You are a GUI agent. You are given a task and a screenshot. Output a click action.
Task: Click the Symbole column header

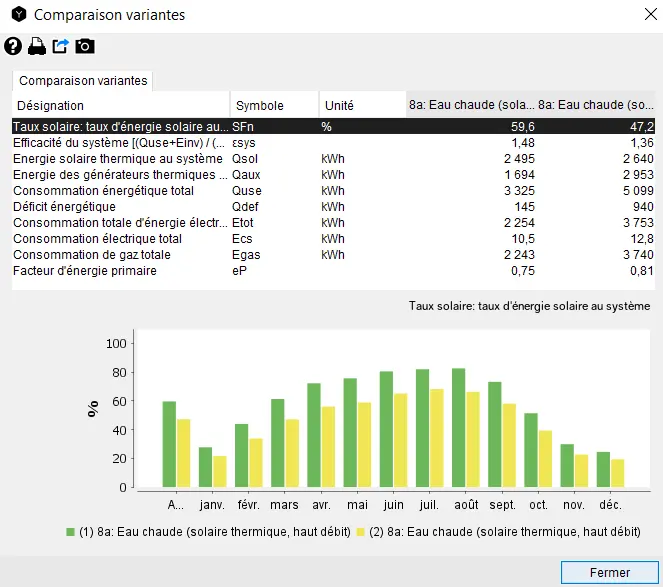pos(273,105)
